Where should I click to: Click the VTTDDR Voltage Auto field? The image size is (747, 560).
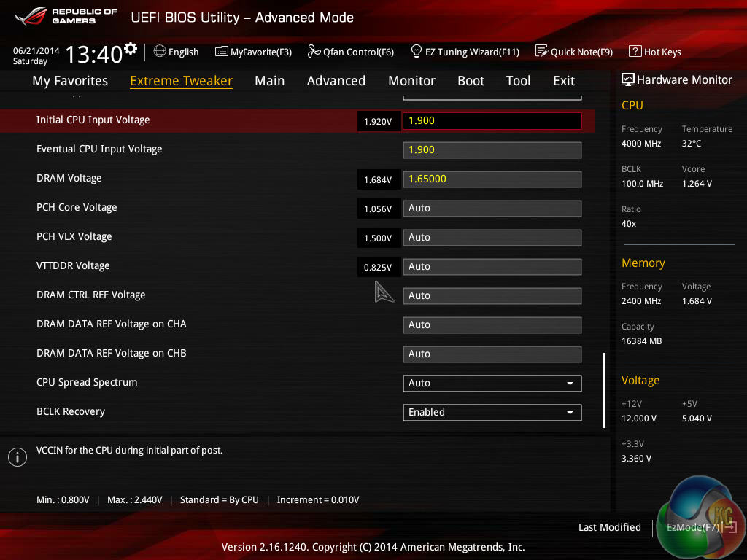pyautogui.click(x=492, y=267)
